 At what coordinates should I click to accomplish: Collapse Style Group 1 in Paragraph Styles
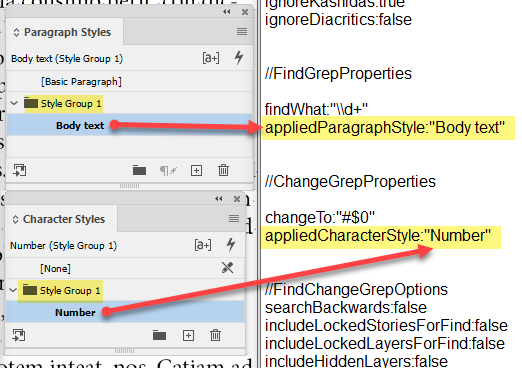(x=14, y=103)
